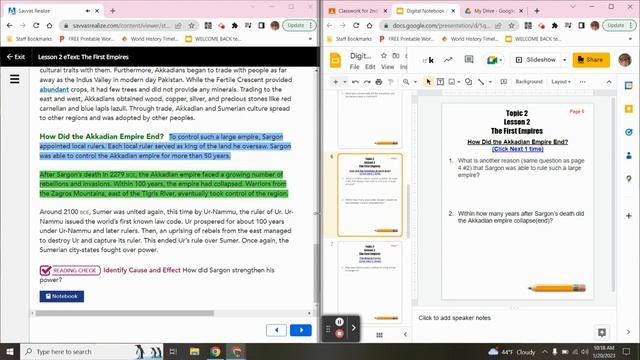Open a new tab in the Savvas browser window
This screenshot has width=640, height=360.
click(113, 11)
